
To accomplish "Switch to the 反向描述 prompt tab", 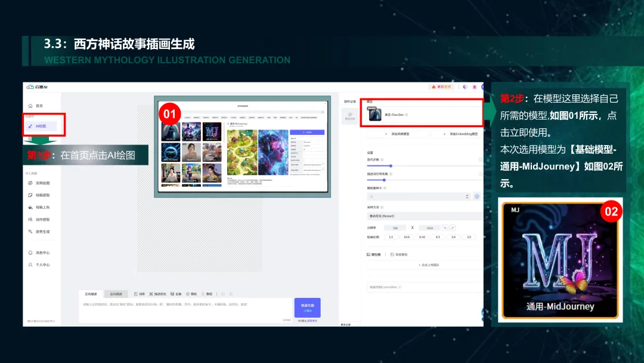I will click(116, 294).
